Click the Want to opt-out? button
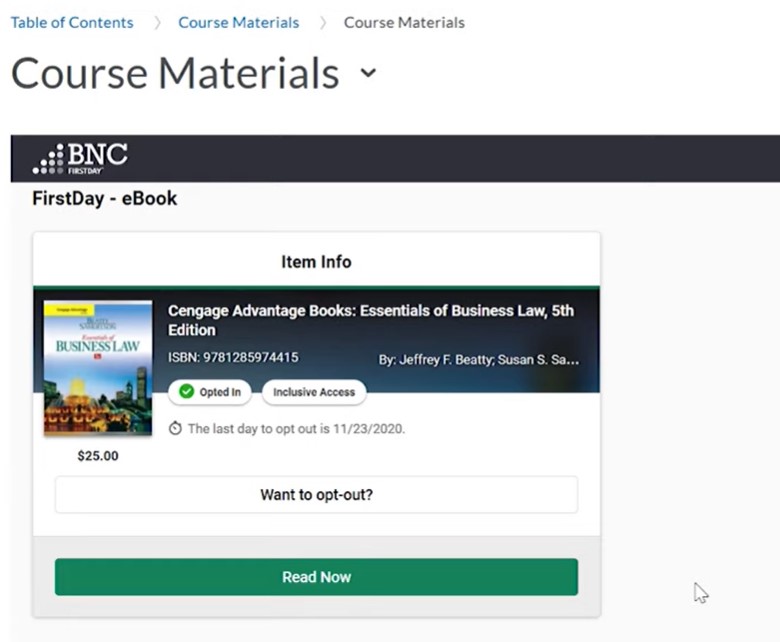 pos(316,494)
